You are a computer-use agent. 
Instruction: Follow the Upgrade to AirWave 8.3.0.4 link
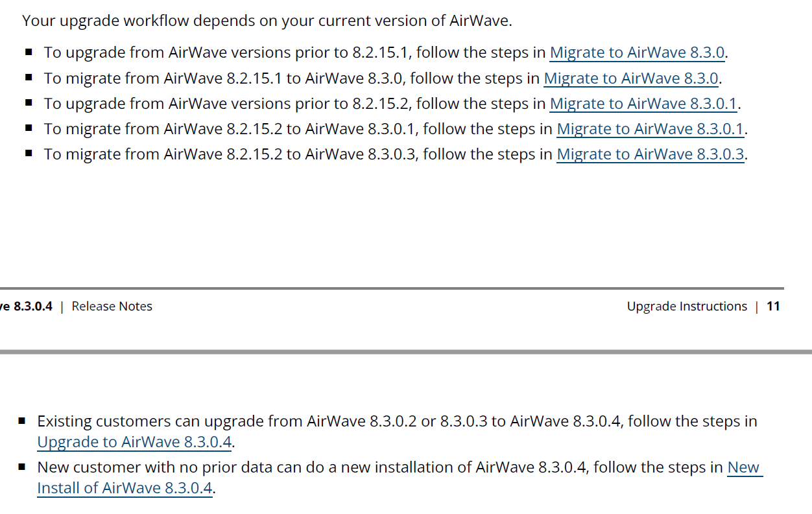tap(134, 442)
